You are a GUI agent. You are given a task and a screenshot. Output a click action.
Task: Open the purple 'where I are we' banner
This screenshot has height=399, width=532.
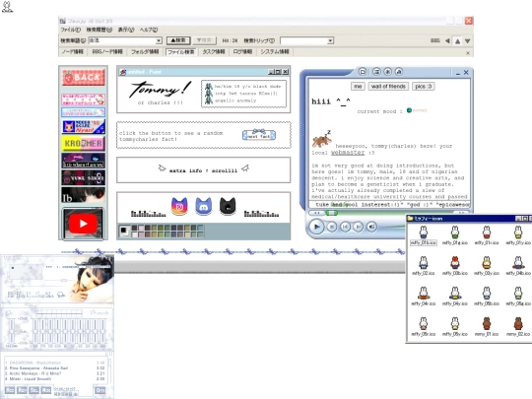(x=84, y=161)
